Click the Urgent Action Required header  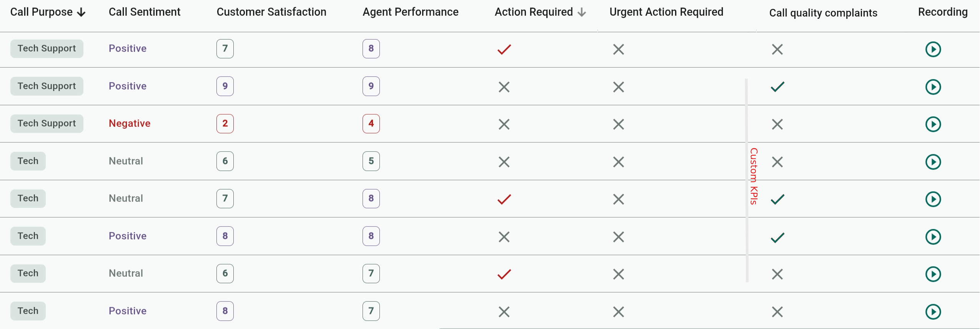coord(666,12)
